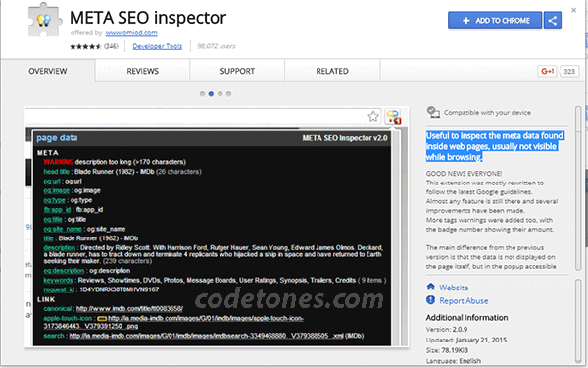Image resolution: width=588 pixels, height=368 pixels.
Task: Click the extension screenshot preview image
Action: (x=217, y=228)
